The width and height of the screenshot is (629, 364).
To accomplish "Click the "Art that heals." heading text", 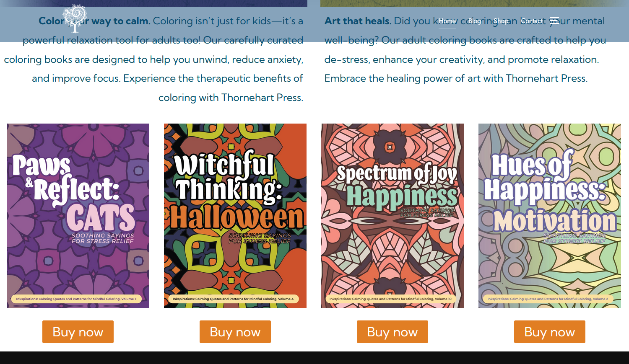I will (358, 21).
